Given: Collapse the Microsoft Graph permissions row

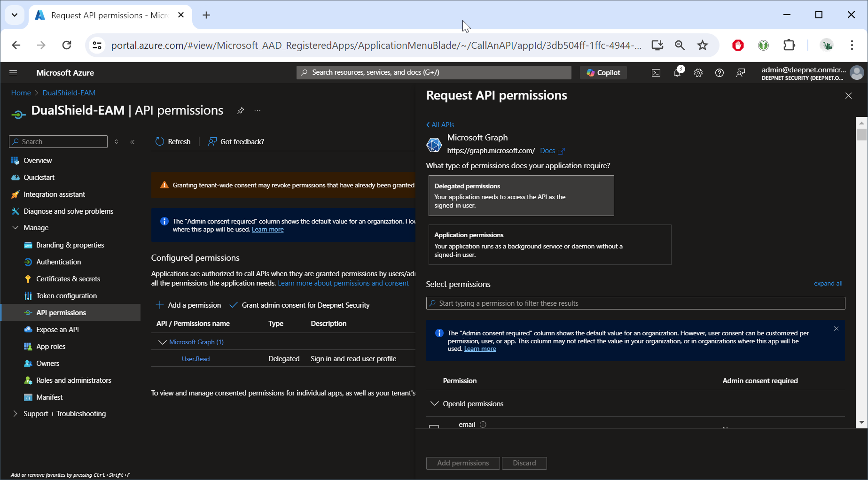Looking at the screenshot, I should click(163, 342).
